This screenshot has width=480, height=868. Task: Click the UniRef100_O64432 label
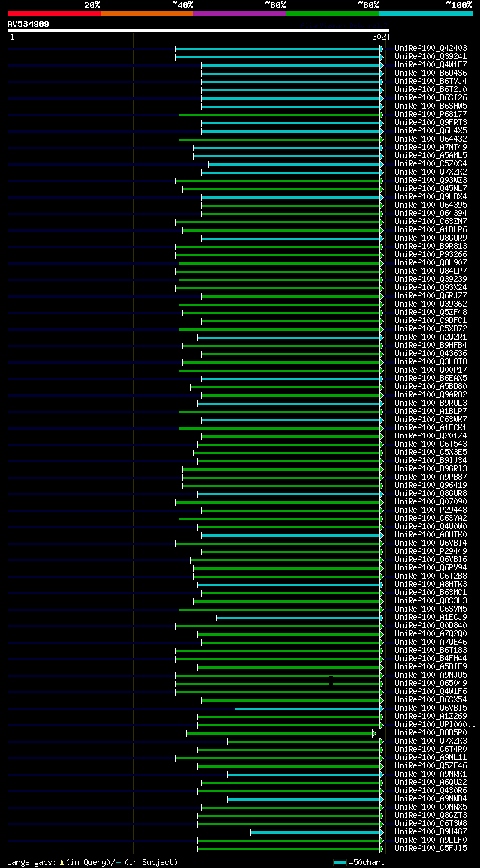(430, 139)
